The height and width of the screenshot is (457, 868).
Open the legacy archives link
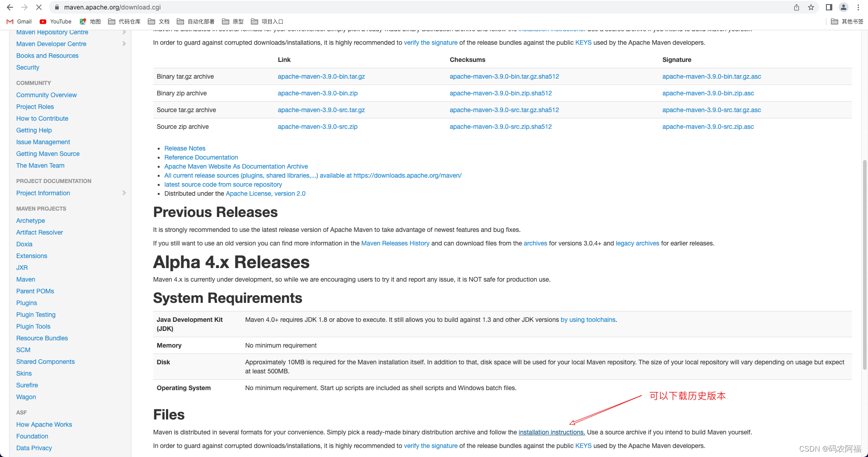pyautogui.click(x=637, y=243)
